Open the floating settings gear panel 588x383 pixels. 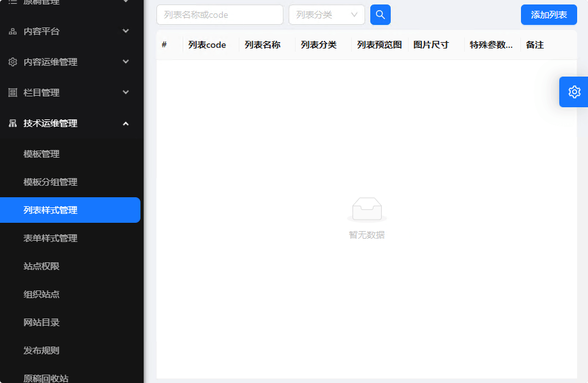click(x=574, y=92)
